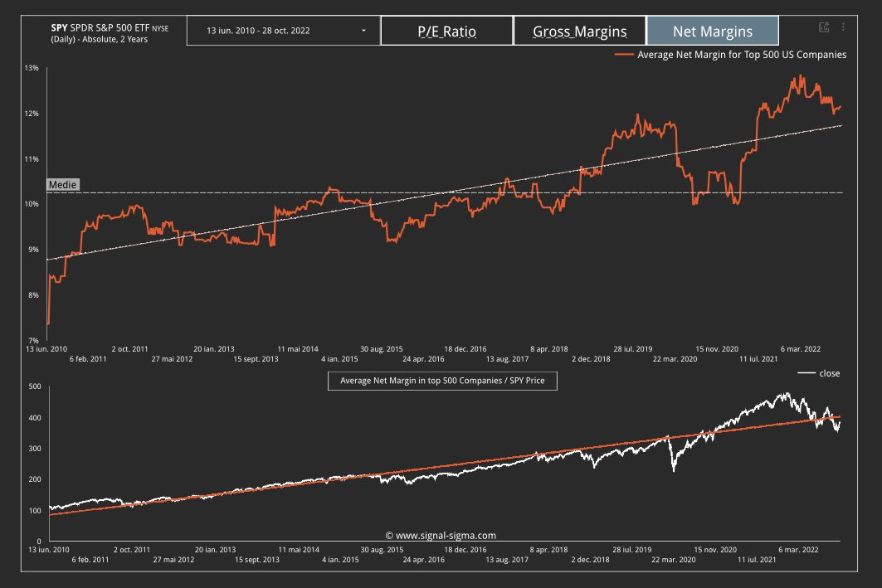
Task: Switch to the Gross Margins tab
Action: click(581, 31)
